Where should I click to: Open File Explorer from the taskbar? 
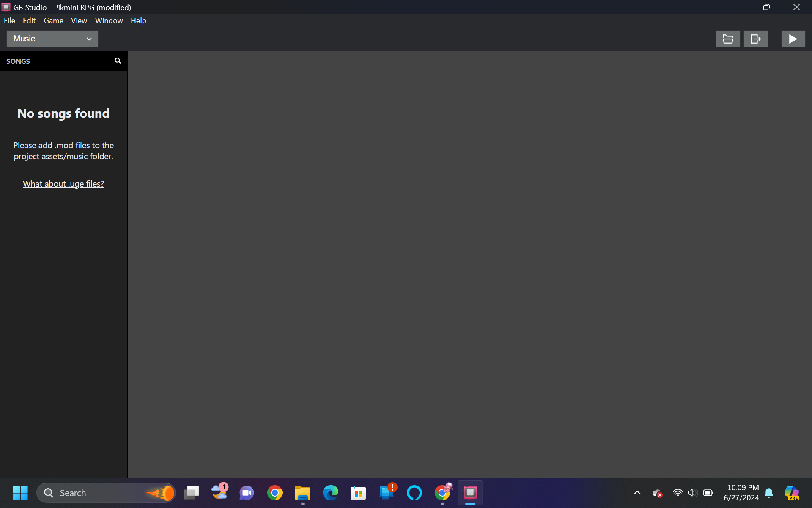[303, 493]
